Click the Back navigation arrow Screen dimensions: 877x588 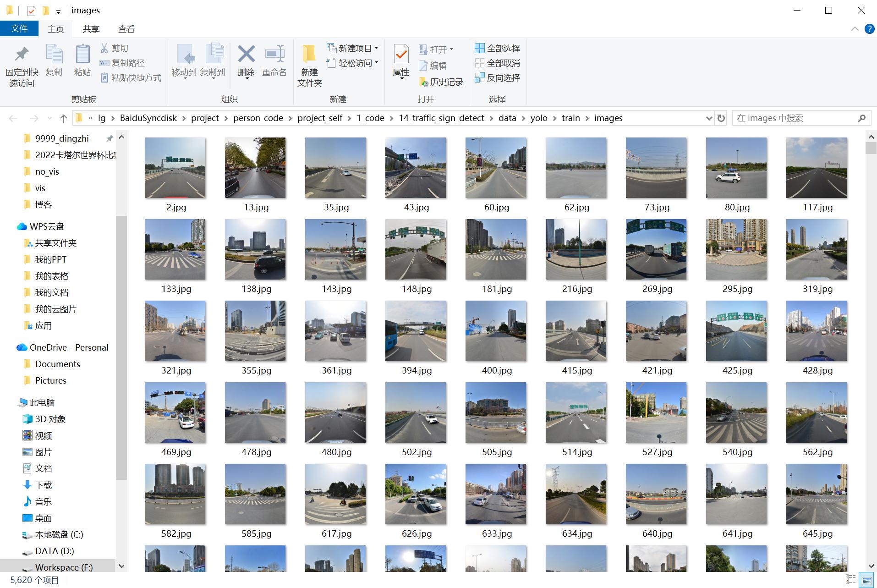coord(13,118)
